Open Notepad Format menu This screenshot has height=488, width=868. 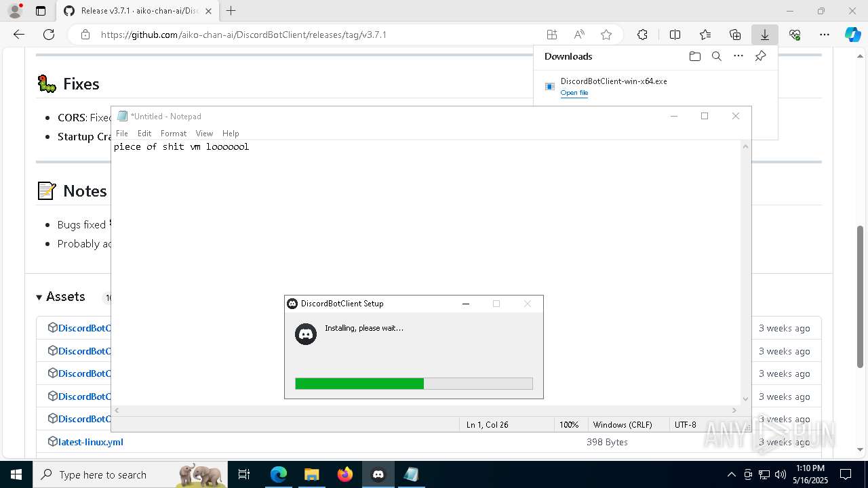click(x=174, y=134)
